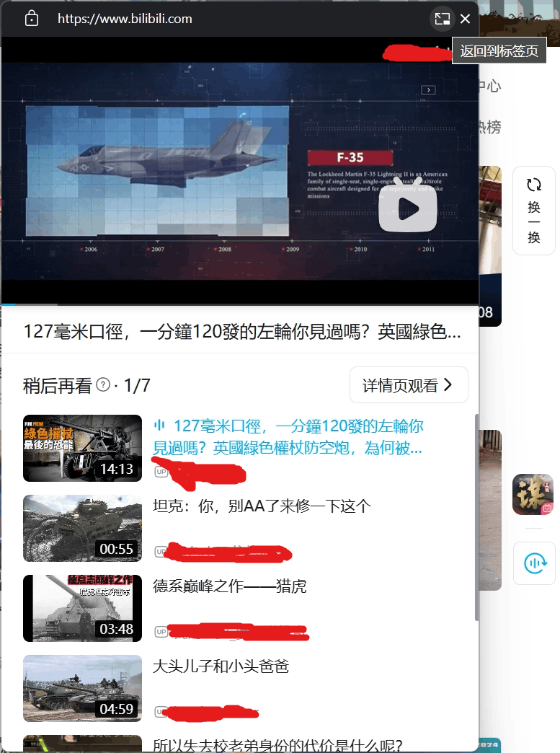Click the 换一换 refresh button on background page
The height and width of the screenshot is (753, 560).
tap(533, 211)
